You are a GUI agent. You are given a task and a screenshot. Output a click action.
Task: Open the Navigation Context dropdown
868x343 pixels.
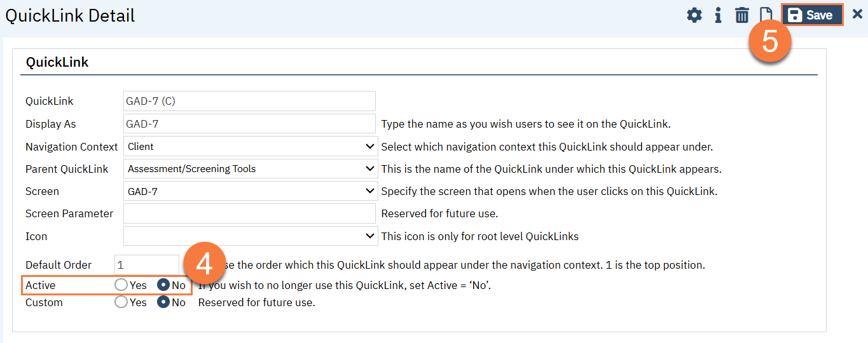coord(251,147)
